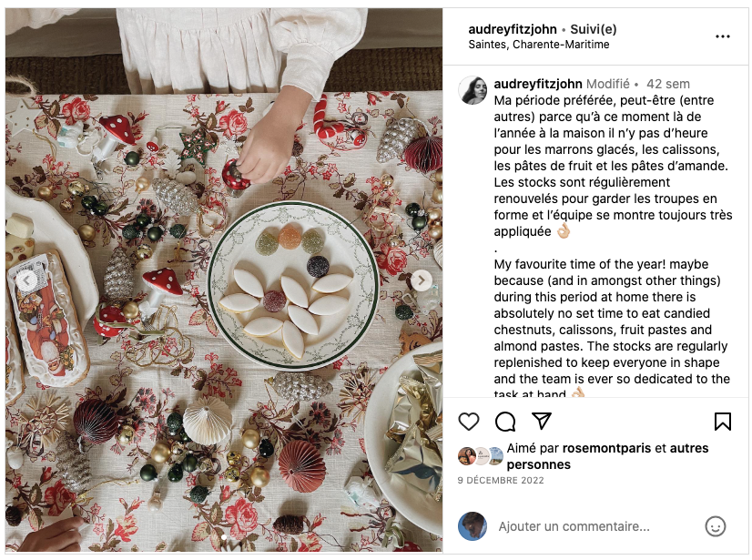Save the post with the bookmark icon
This screenshot has height=560, width=752.
click(x=722, y=422)
